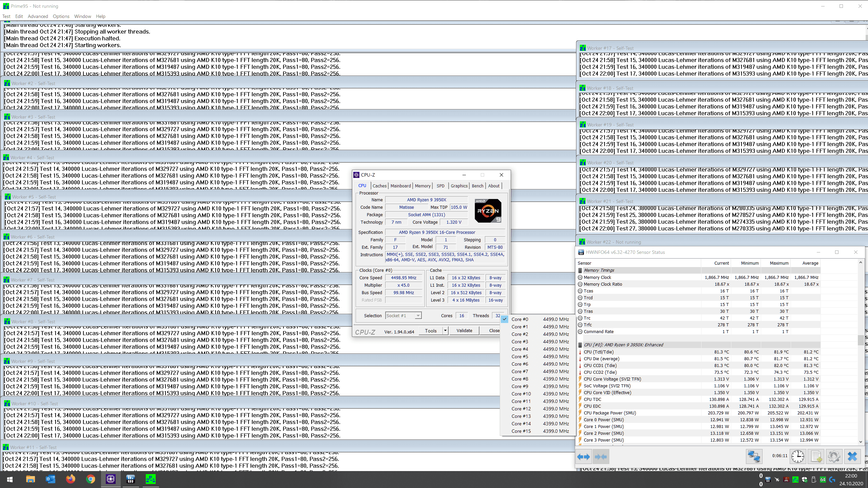Click taskbar clock showing 22:00
868x488 pixels.
851,479
